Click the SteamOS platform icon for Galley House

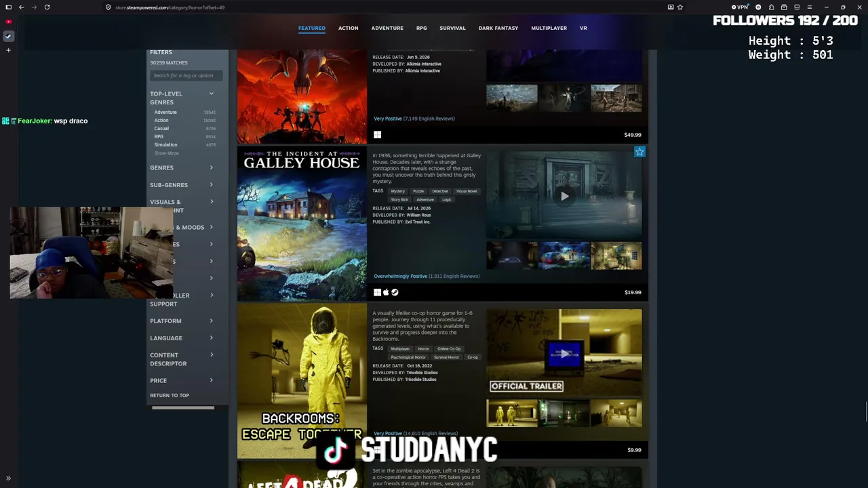click(395, 292)
